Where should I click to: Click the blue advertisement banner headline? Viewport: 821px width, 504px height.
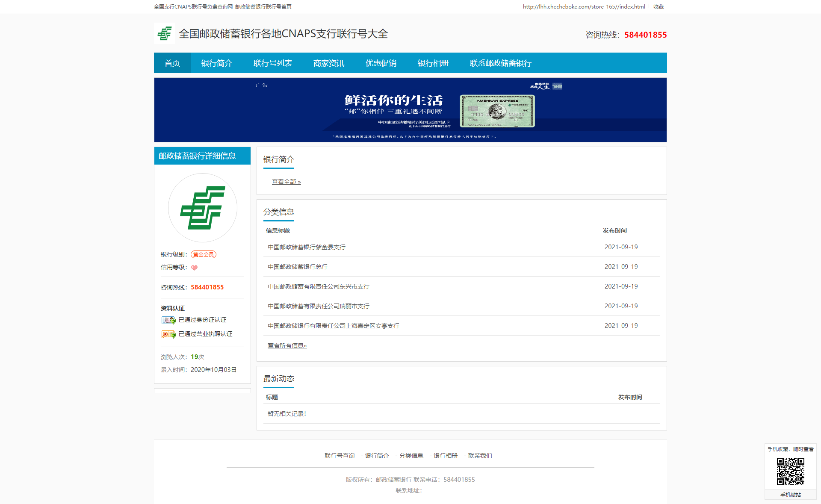tap(394, 100)
